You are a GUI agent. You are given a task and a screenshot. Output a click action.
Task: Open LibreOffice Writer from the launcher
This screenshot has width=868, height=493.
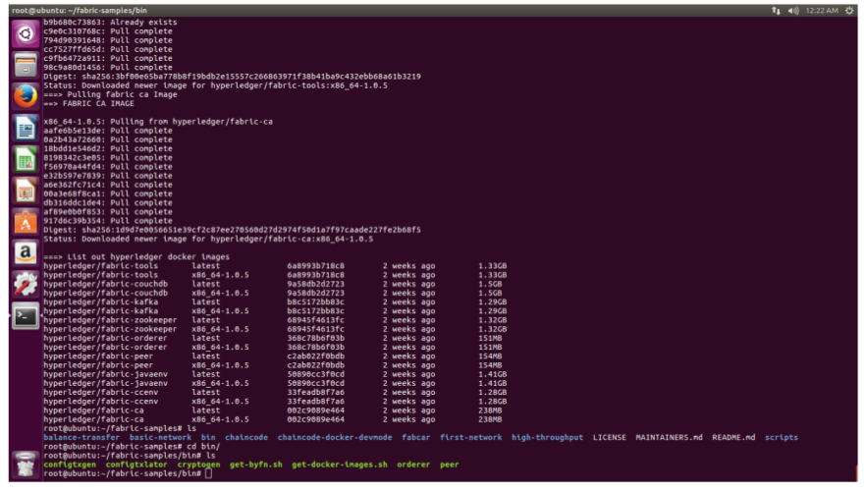[x=26, y=129]
